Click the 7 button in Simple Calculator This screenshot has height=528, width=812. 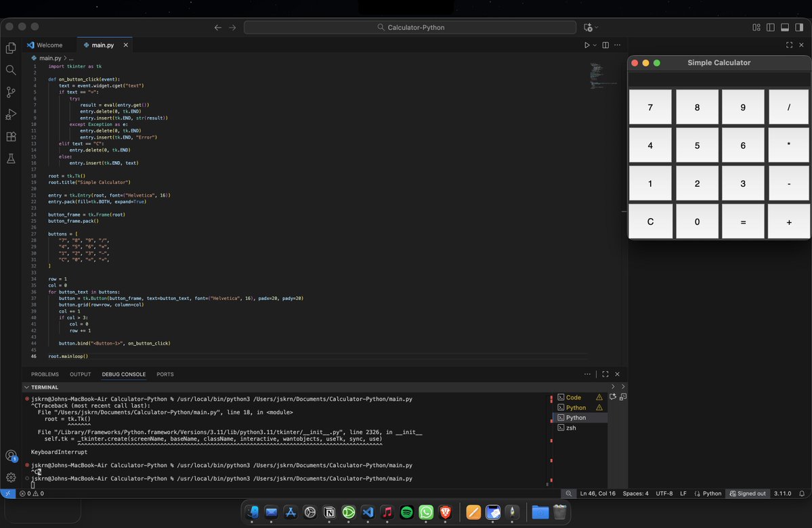click(x=650, y=107)
